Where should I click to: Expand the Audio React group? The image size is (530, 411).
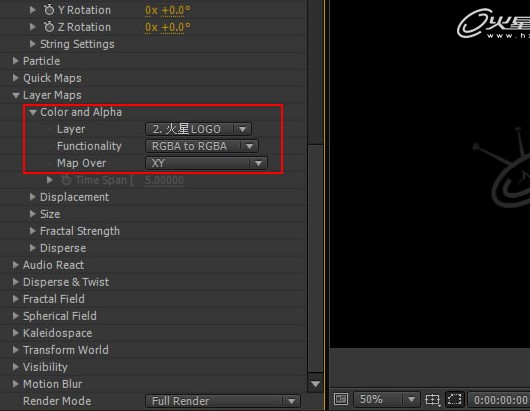16,265
